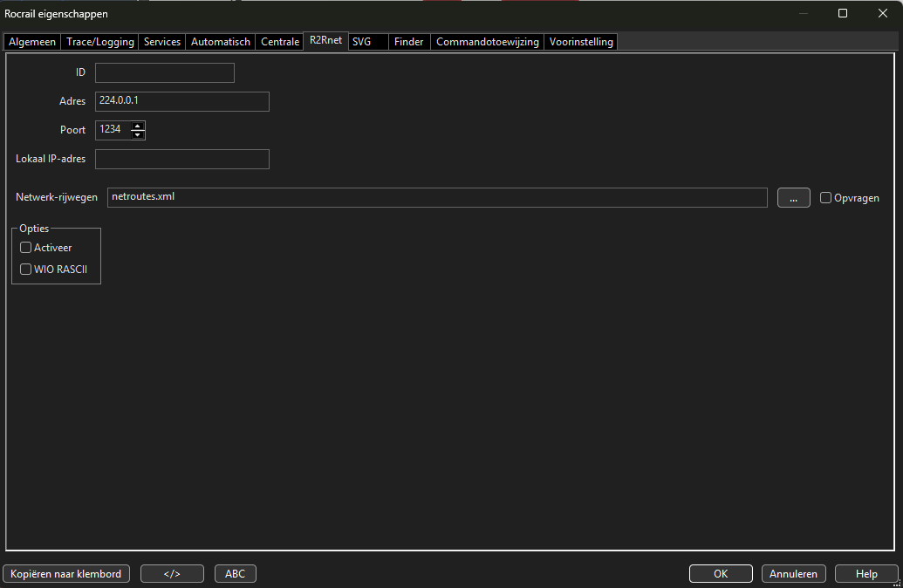903x588 pixels.
Task: Increase the Poort value with up arrow
Action: coord(138,126)
